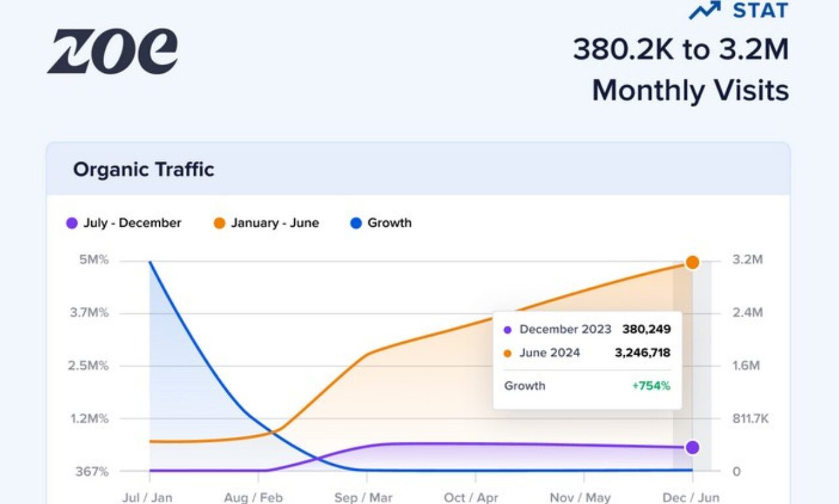Select the purple December 2023 data point
Viewport: 839px width, 504px height.
692,448
